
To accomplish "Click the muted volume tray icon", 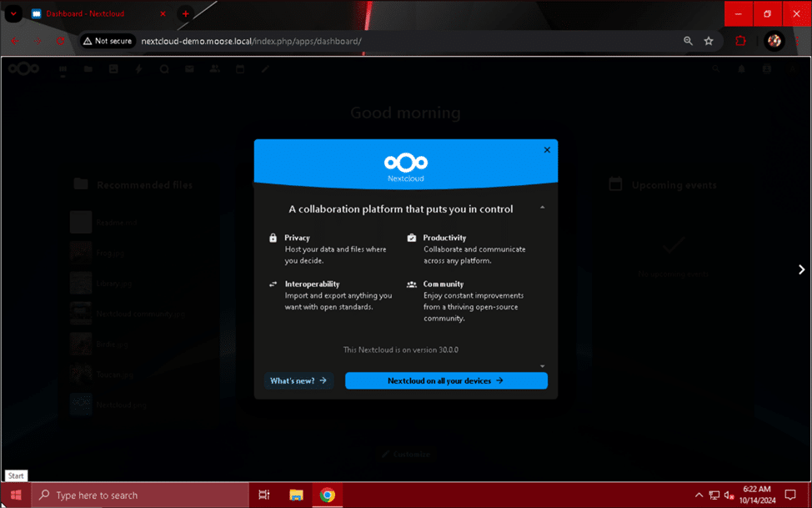I will pos(729,495).
